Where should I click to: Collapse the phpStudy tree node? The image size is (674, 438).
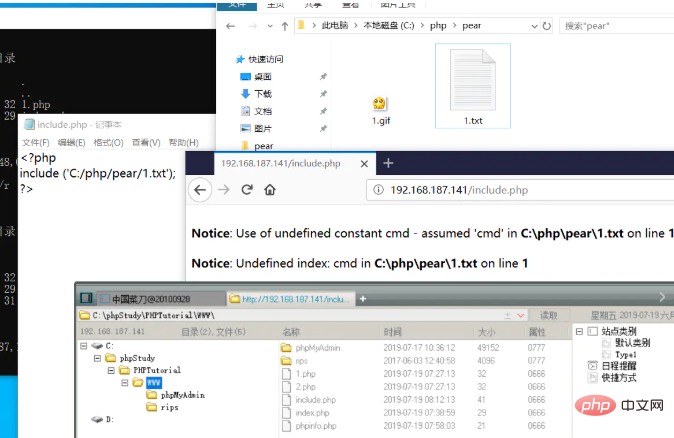coord(97,358)
